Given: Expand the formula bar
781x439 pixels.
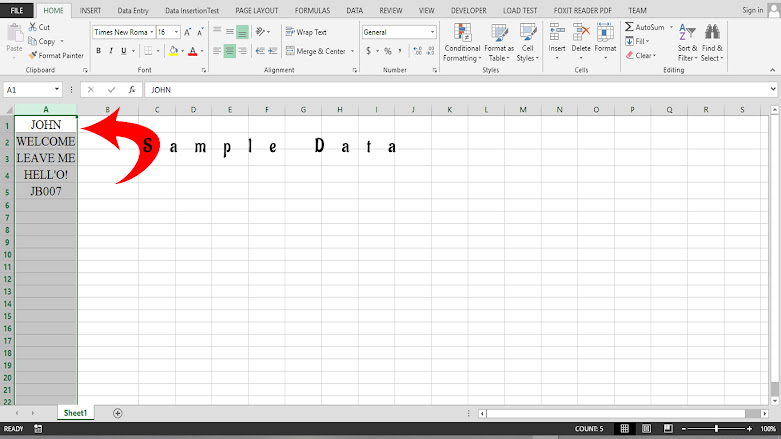Looking at the screenshot, I should point(773,90).
